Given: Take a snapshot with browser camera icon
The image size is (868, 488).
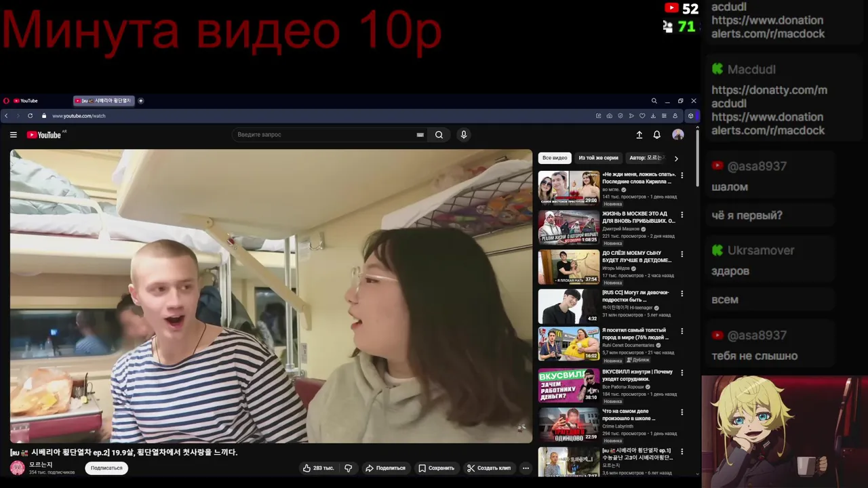Looking at the screenshot, I should coord(610,116).
